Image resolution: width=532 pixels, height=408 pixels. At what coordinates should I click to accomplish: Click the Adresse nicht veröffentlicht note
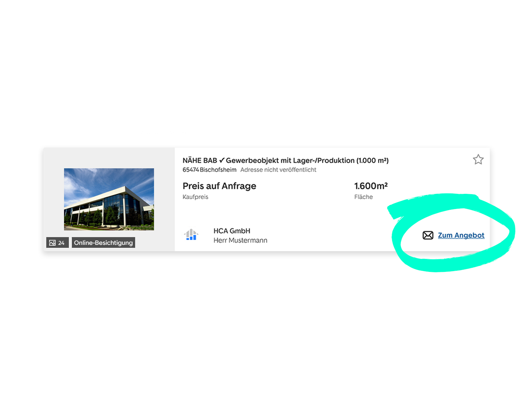point(278,170)
